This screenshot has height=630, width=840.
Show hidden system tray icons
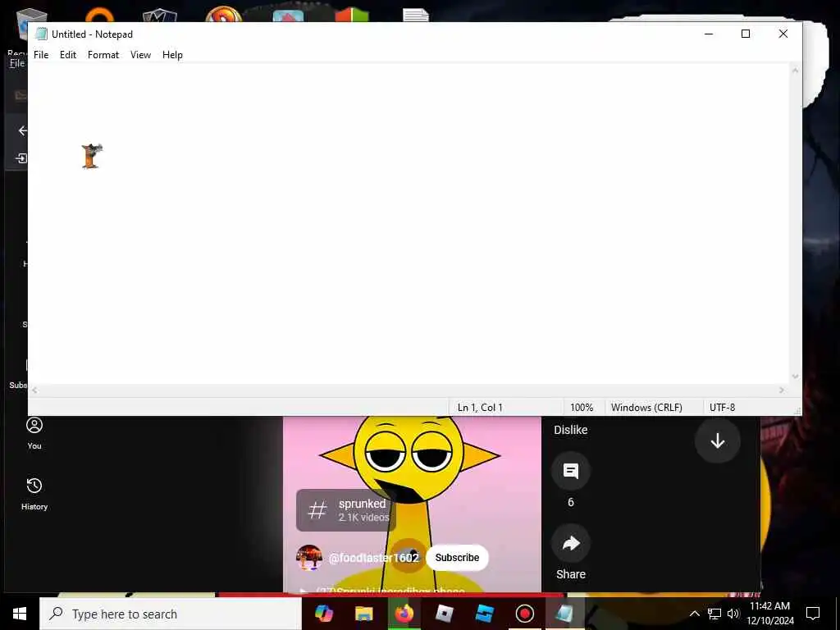(x=694, y=614)
